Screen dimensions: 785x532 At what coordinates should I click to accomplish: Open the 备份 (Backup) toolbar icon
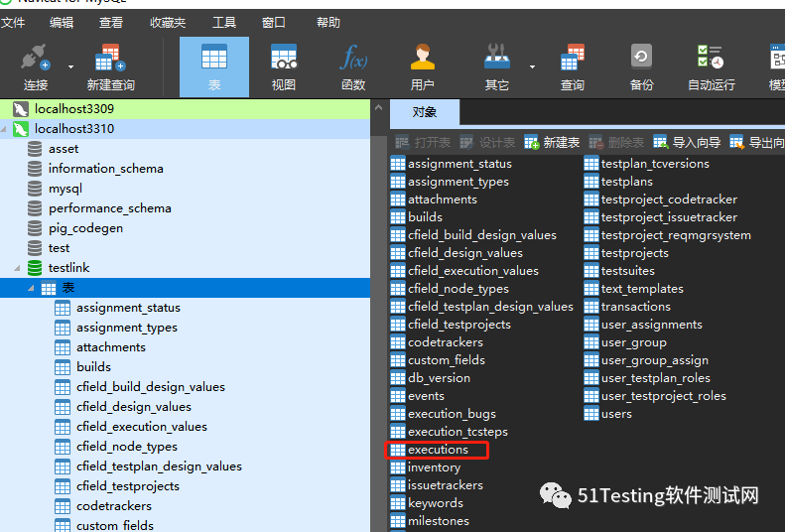tap(641, 66)
